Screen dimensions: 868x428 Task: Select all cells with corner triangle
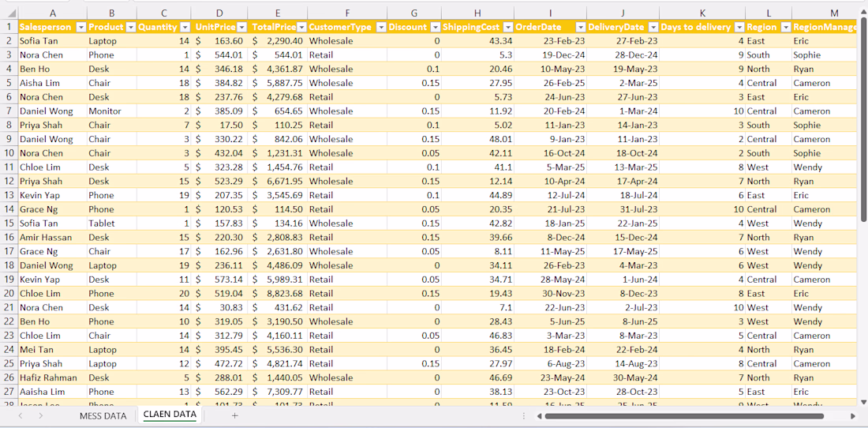pyautogui.click(x=9, y=13)
